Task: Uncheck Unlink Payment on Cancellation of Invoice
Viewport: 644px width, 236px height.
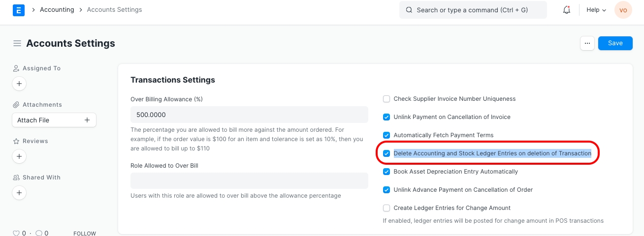Action: [386, 117]
